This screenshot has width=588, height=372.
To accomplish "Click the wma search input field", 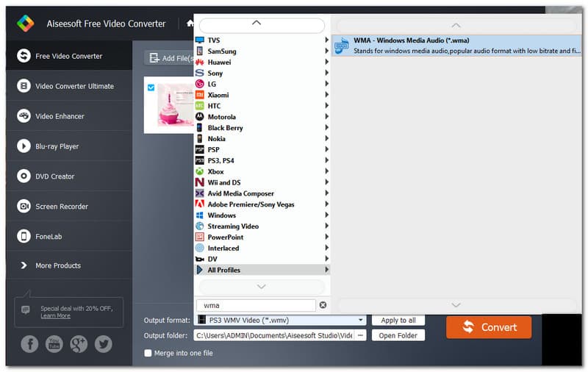I will 256,305.
